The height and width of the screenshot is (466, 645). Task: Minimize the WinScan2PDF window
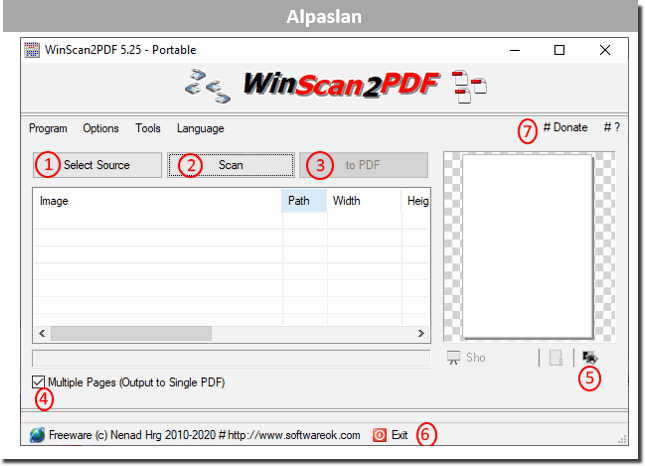[515, 50]
